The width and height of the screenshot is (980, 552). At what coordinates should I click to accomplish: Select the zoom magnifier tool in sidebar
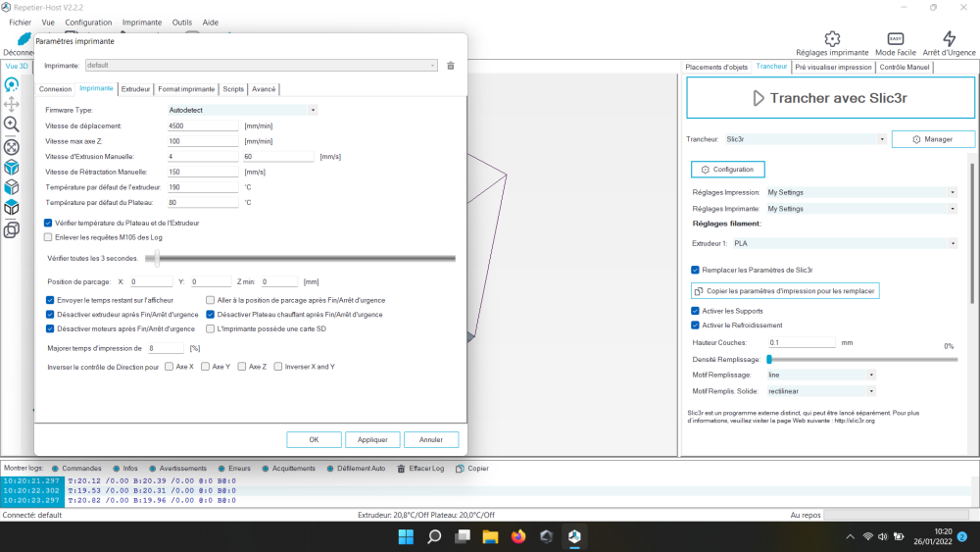(11, 125)
